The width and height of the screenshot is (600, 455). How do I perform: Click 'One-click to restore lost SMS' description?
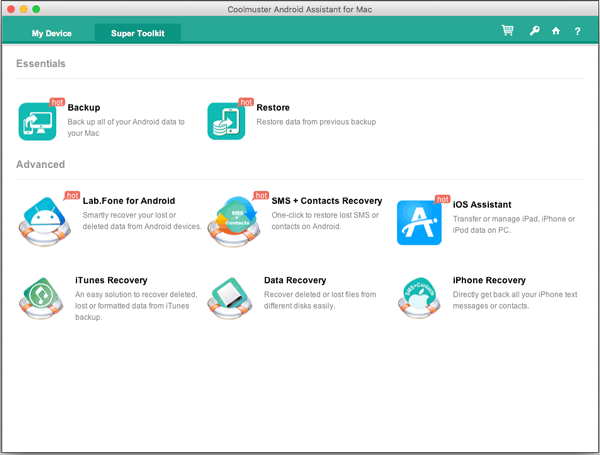point(325,221)
